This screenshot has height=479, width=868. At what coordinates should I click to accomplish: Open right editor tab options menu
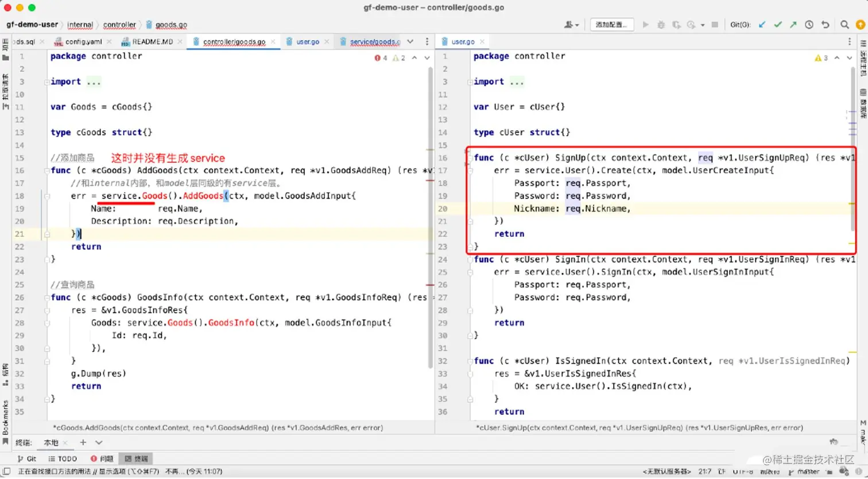[x=850, y=41]
